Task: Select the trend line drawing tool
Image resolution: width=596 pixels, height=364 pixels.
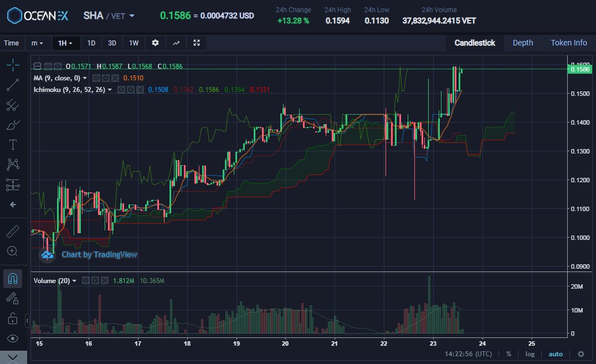Action: click(x=12, y=85)
